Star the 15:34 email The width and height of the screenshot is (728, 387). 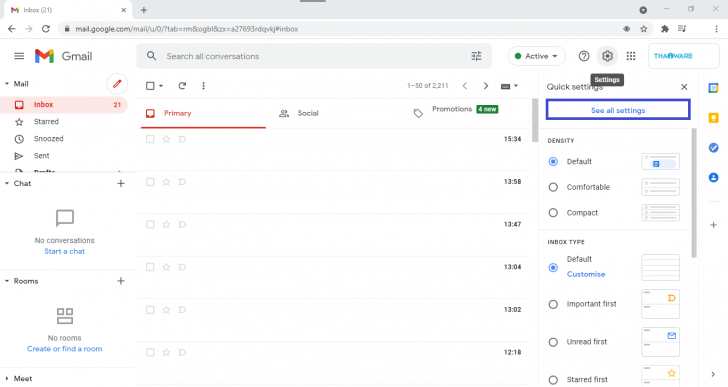[166, 139]
